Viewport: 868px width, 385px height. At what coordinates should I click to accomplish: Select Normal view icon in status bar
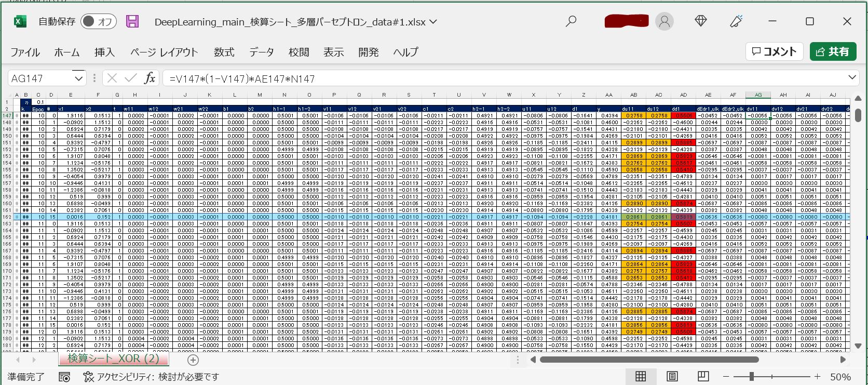[x=641, y=376]
